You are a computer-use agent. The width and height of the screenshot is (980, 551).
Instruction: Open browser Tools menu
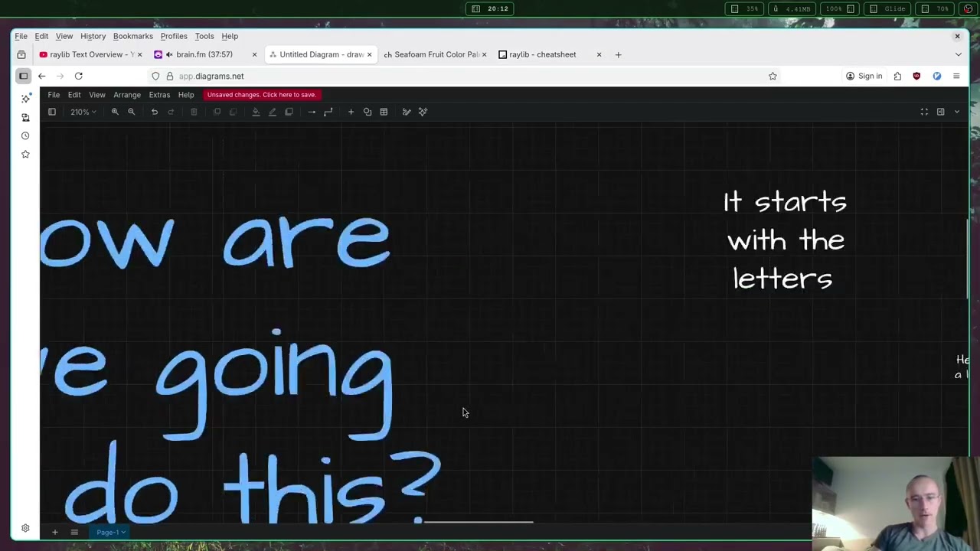point(204,36)
